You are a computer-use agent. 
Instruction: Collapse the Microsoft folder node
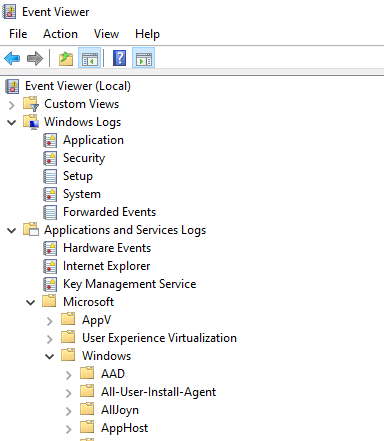(x=31, y=303)
